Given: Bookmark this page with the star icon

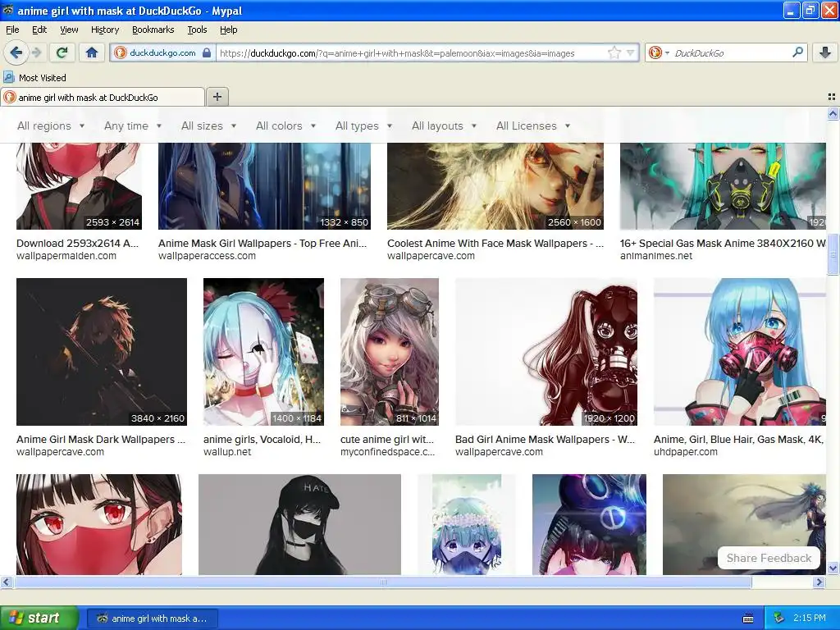Looking at the screenshot, I should pyautogui.click(x=614, y=52).
